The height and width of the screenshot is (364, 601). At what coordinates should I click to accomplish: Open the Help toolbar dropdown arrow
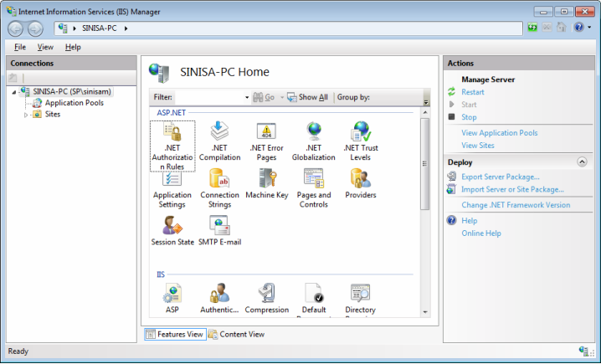pos(589,28)
